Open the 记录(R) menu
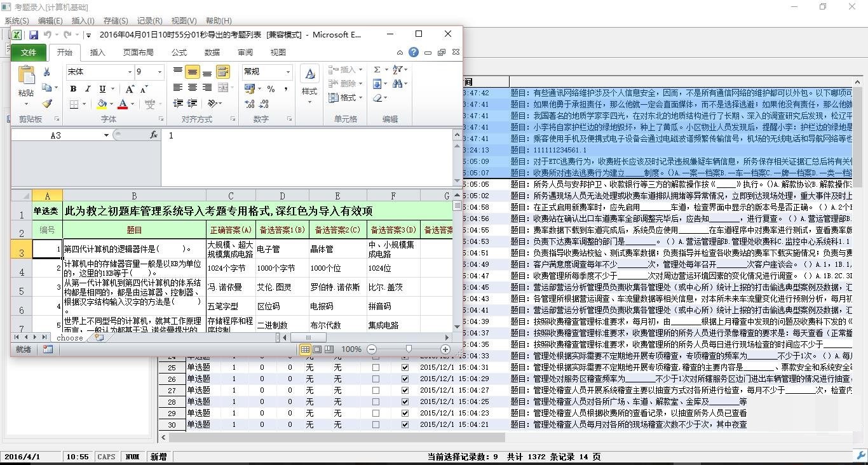Screen dimensions: 868x465 (149, 20)
